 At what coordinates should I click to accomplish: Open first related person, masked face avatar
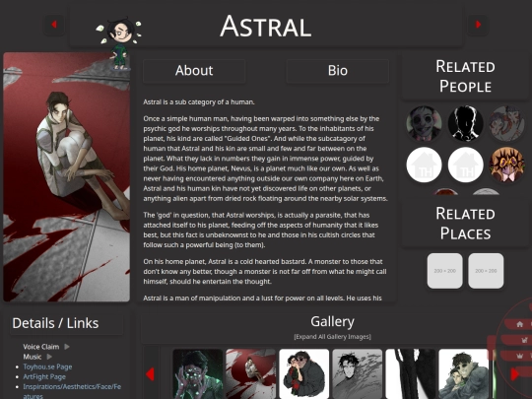tap(424, 123)
